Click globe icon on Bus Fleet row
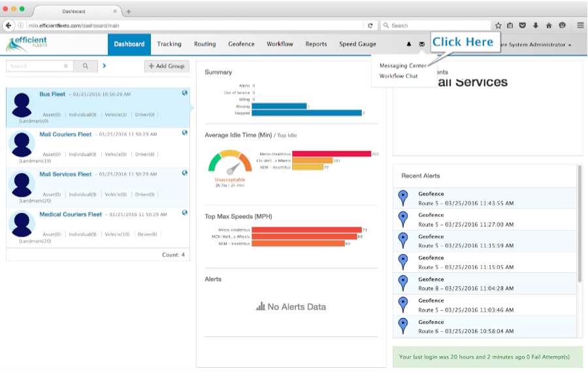The width and height of the screenshot is (588, 373). point(184,93)
